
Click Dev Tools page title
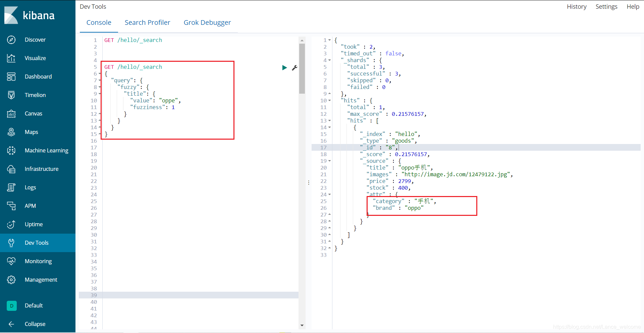93,7
